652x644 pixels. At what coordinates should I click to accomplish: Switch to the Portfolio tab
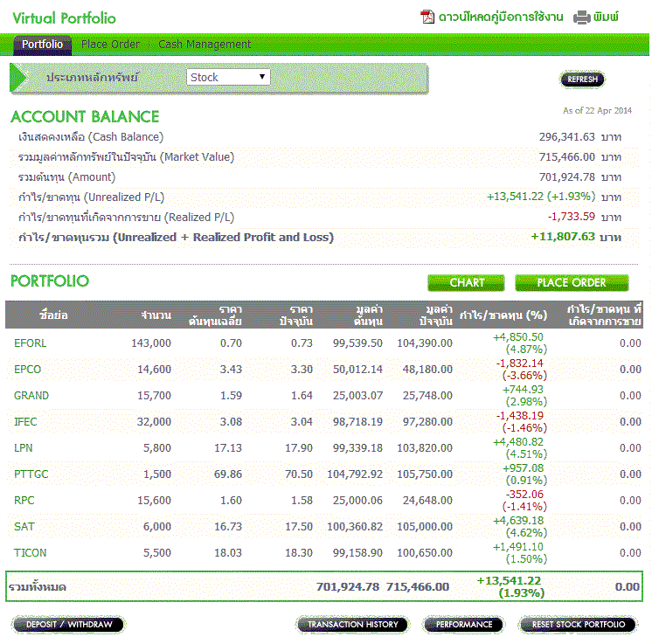coord(42,44)
